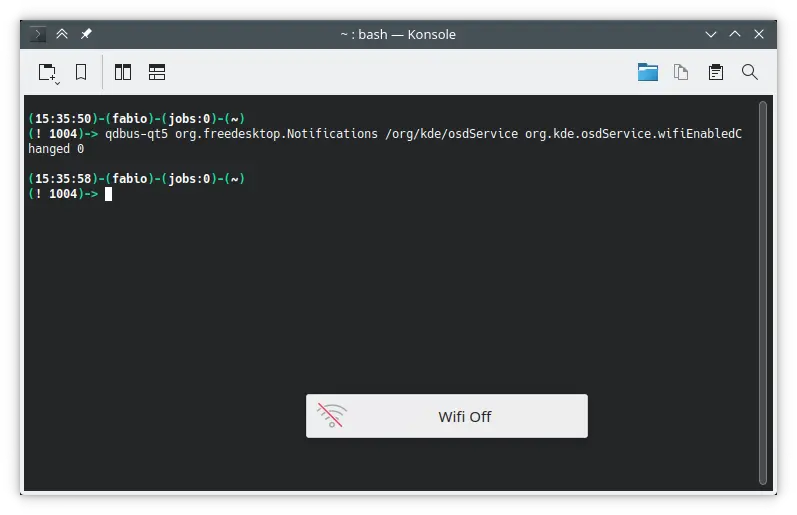Minimize the Konsole window

711,35
